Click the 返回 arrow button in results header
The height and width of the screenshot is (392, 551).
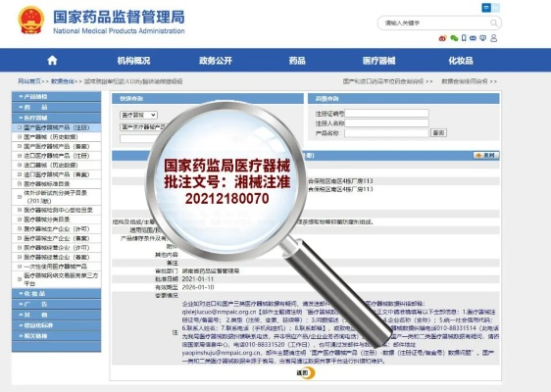point(486,155)
